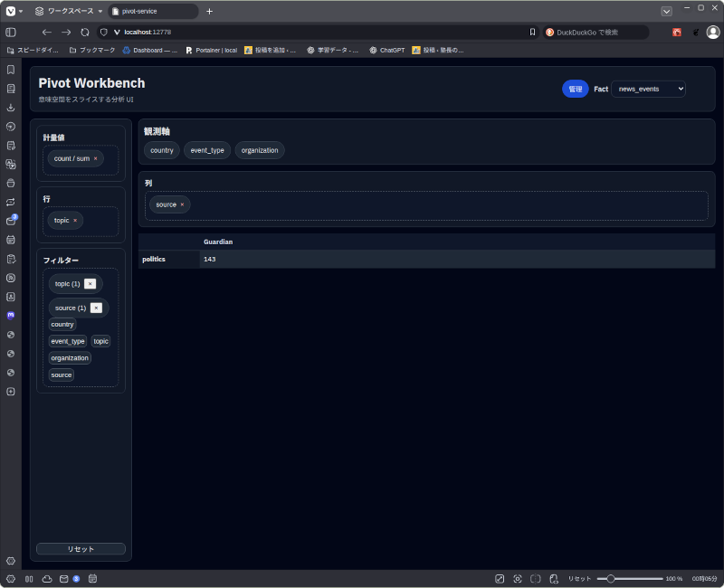The height and width of the screenshot is (588, 724).
Task: Clear the source (1) filter
Action: click(96, 308)
